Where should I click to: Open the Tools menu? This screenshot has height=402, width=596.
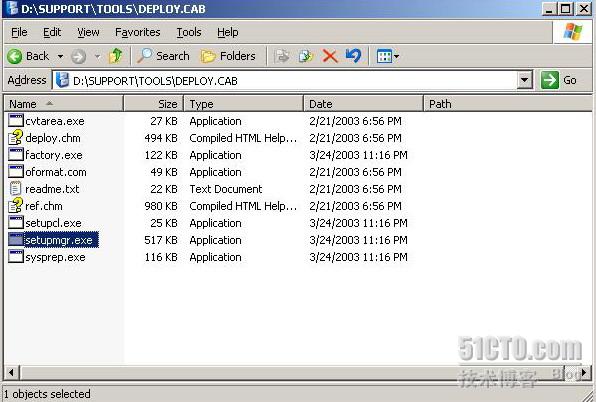coord(189,32)
